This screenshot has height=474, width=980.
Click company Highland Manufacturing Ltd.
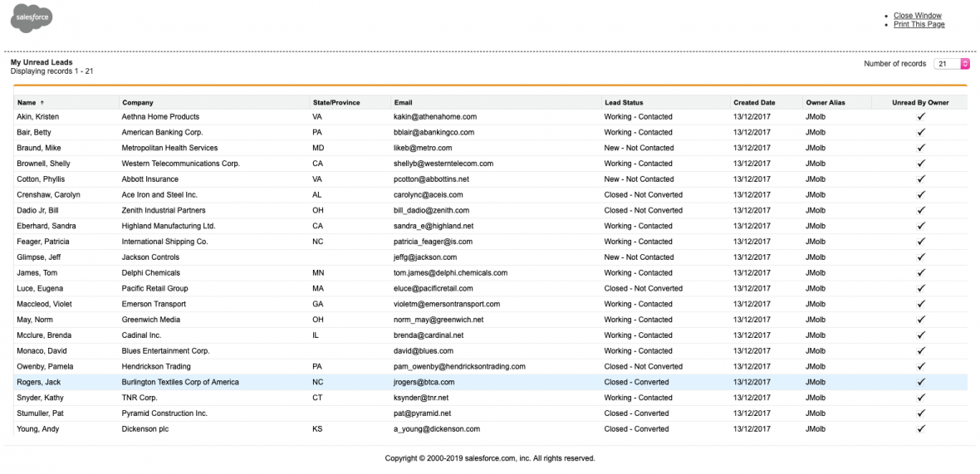coord(169,226)
